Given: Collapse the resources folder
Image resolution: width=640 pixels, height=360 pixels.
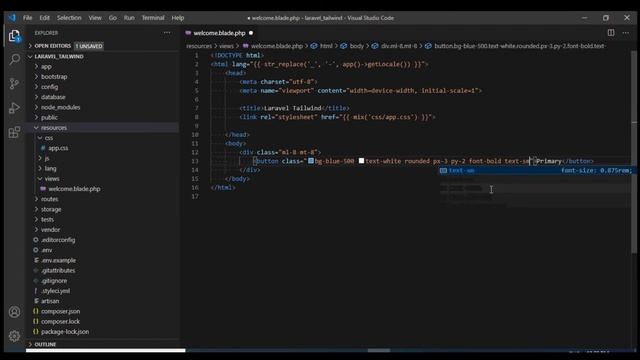Looking at the screenshot, I should [53, 128].
